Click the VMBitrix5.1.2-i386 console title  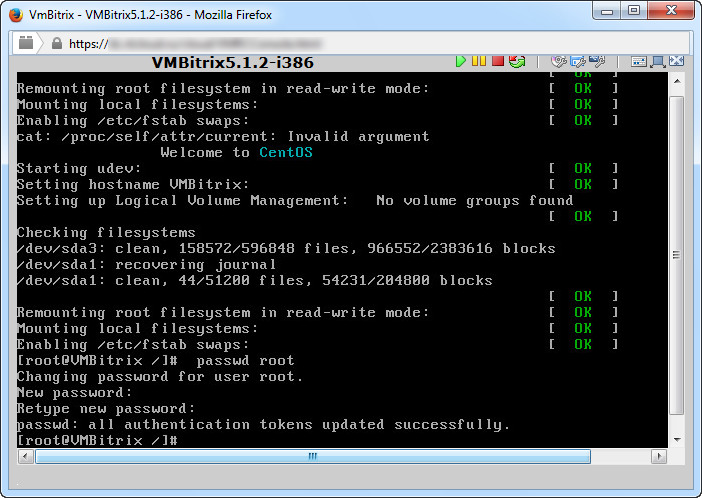(x=232, y=62)
